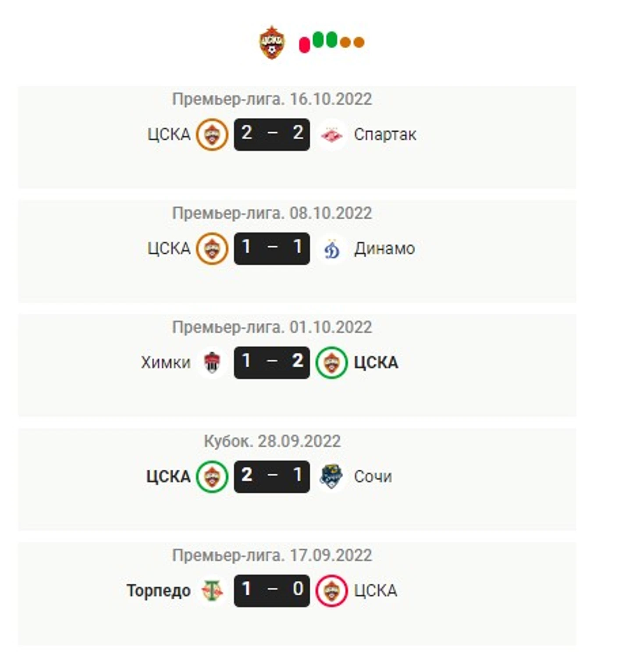Screen dimensions: 640x672
Task: Click green-ringed CSKA logo in Khimki match
Action: click(x=331, y=363)
